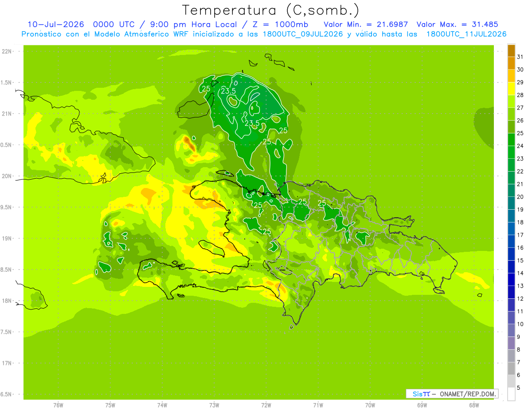Click the "24" colorbar label

[520, 146]
